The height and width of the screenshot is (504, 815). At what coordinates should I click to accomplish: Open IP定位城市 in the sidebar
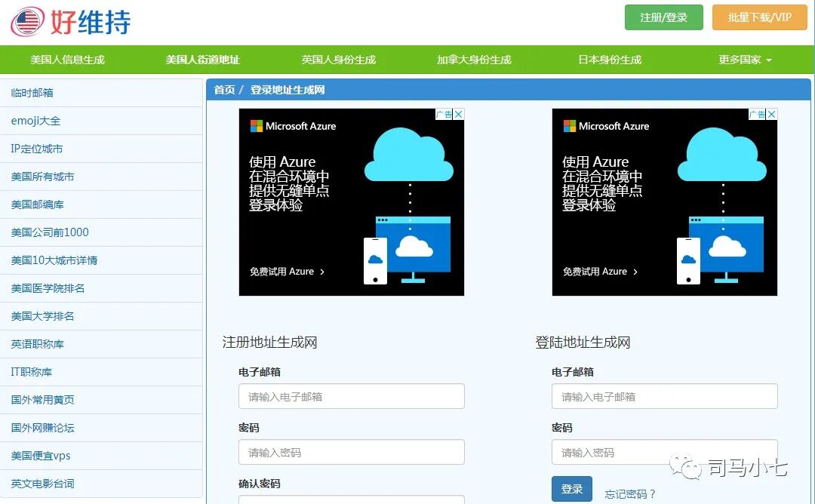(101, 149)
